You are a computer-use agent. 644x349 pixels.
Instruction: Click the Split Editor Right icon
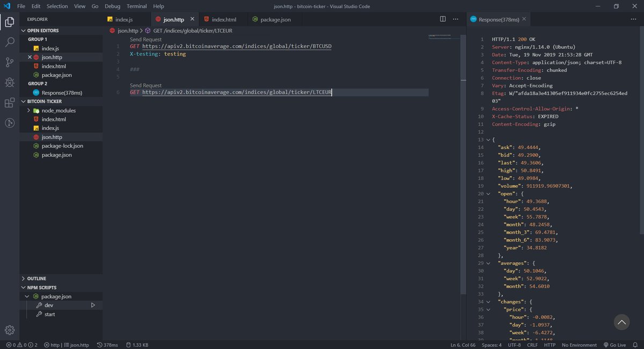click(443, 19)
